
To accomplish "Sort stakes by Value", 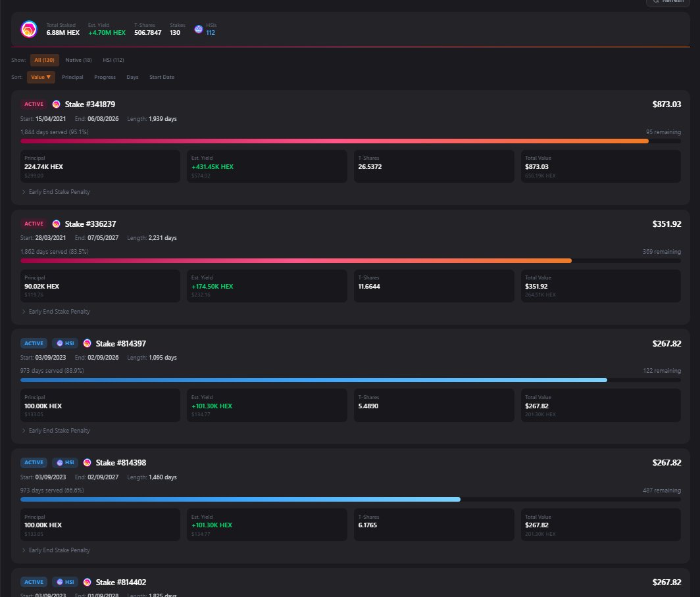I will pyautogui.click(x=41, y=77).
